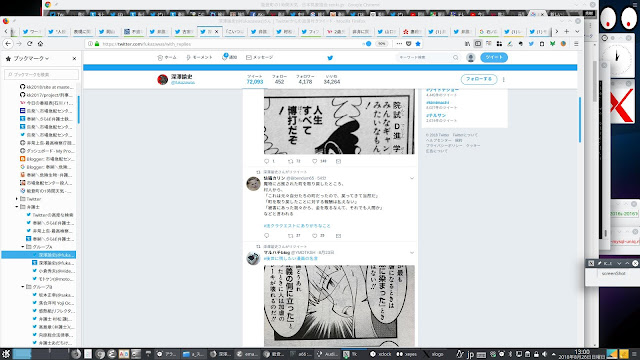
Task: Open the #ドラクエ hashtag link in tweet
Action: (297, 226)
